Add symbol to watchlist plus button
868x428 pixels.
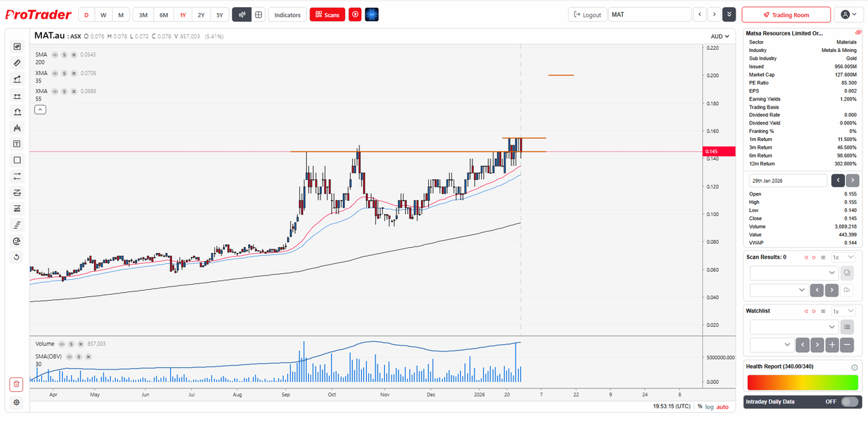pos(832,345)
